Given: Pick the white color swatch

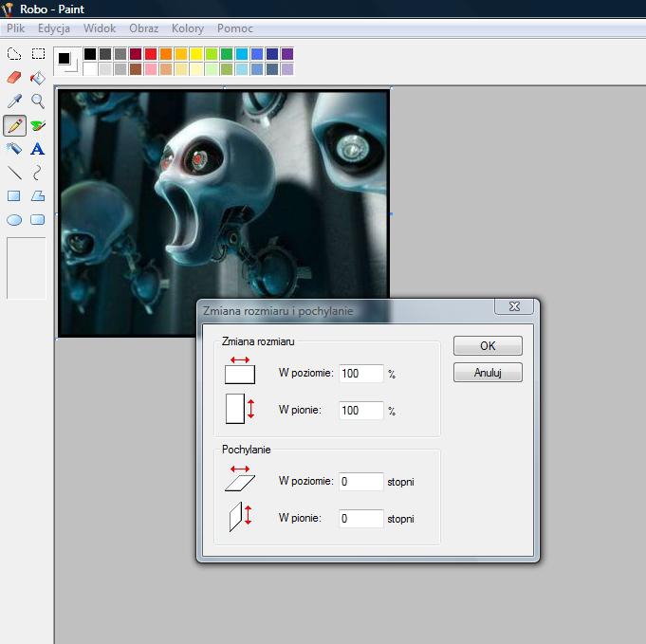Looking at the screenshot, I should (90, 69).
